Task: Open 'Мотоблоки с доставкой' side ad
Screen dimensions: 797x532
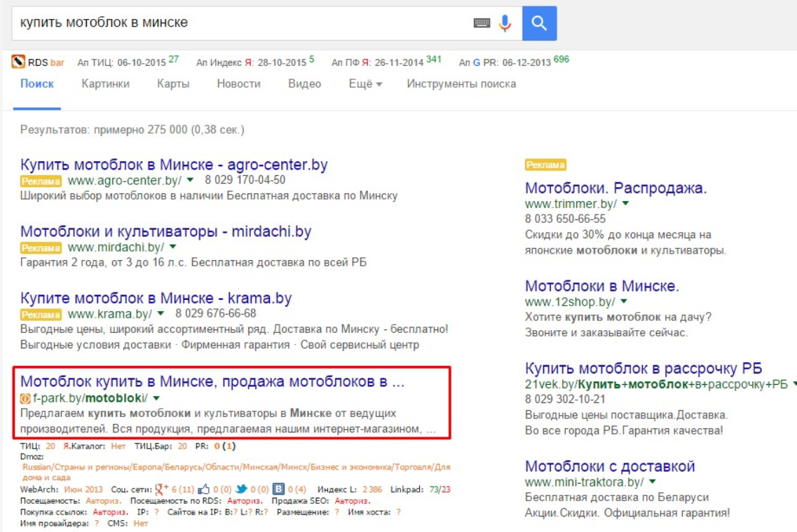Action: [x=610, y=466]
